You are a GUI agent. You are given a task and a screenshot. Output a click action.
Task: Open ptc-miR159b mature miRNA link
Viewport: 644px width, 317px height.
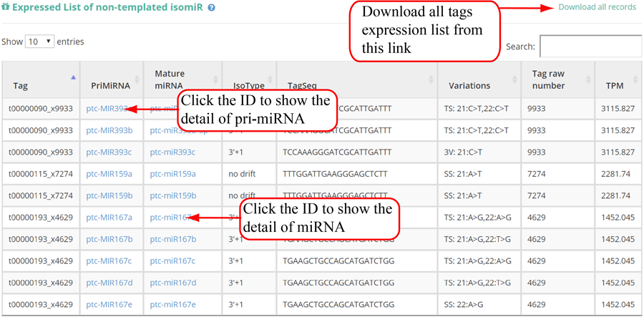pos(172,195)
